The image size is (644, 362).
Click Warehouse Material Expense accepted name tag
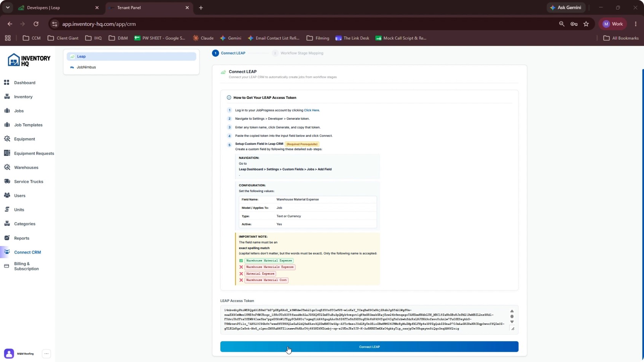269,261
